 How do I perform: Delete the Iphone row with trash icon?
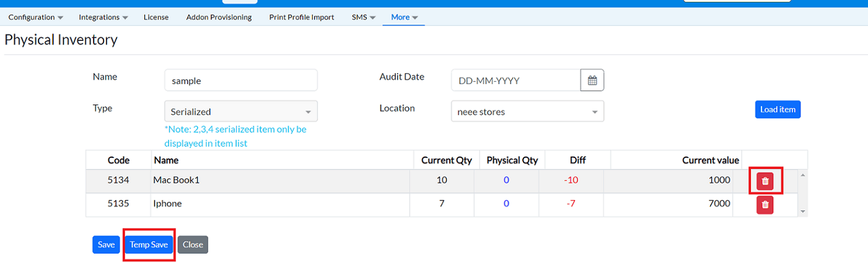coord(765,204)
